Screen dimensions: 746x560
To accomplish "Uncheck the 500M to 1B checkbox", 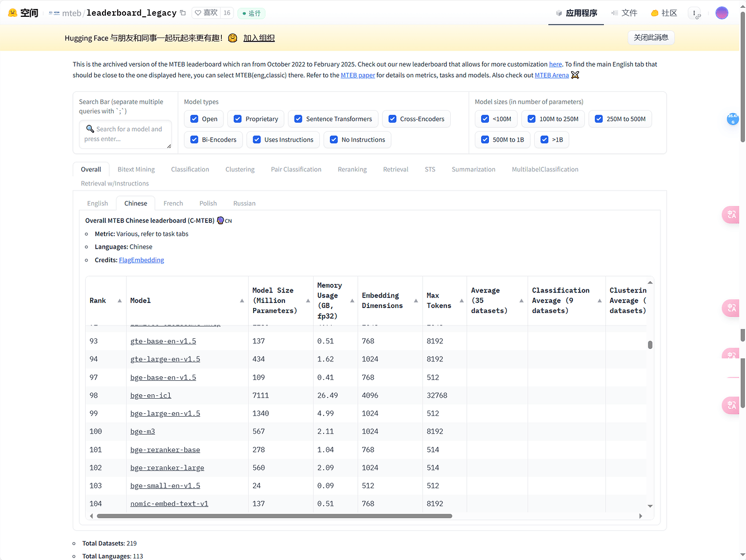I will click(x=485, y=139).
